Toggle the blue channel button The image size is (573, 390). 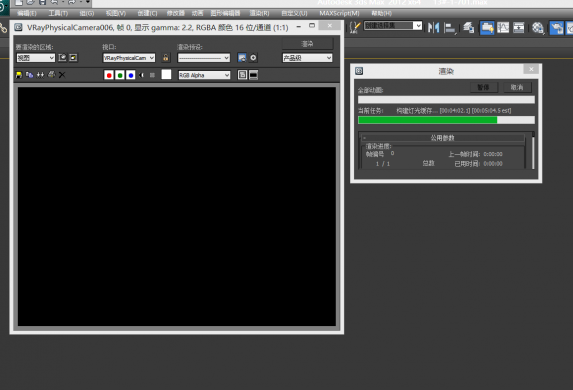tap(130, 75)
